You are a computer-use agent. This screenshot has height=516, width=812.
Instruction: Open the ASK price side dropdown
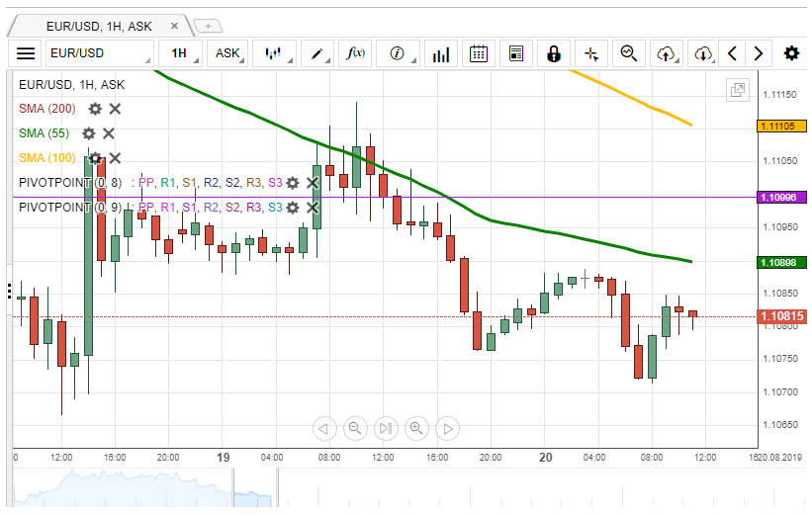(229, 53)
